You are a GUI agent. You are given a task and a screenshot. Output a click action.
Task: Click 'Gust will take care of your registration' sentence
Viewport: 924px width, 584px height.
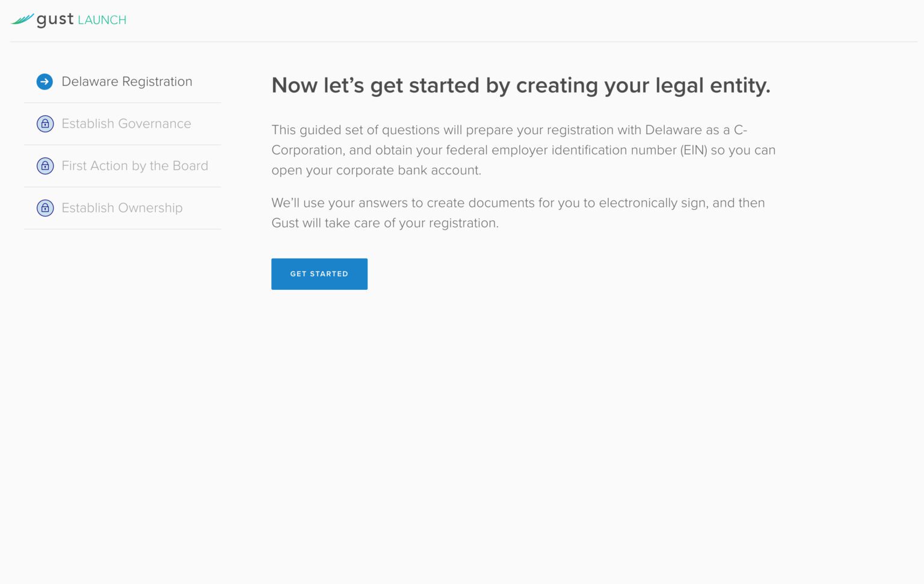click(x=385, y=223)
